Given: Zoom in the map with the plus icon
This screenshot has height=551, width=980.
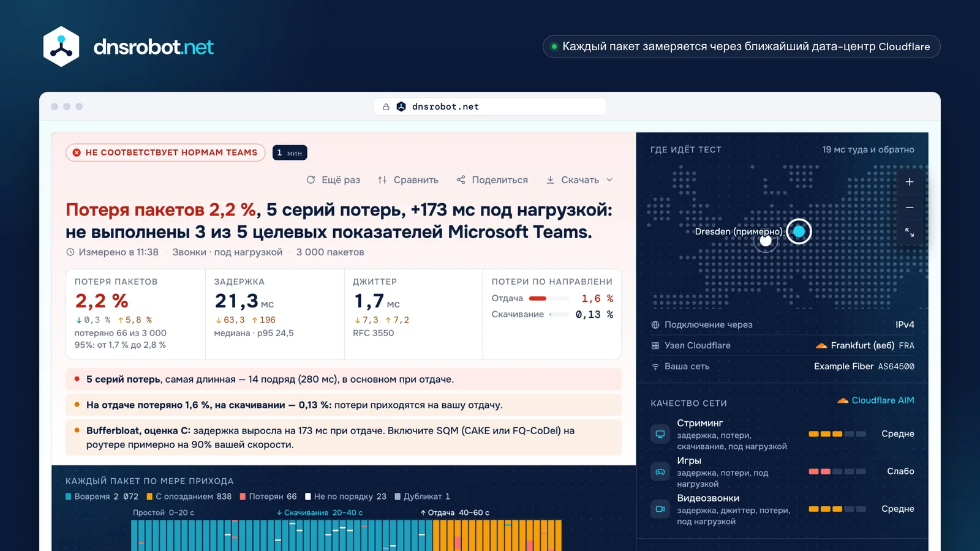Looking at the screenshot, I should click(910, 182).
